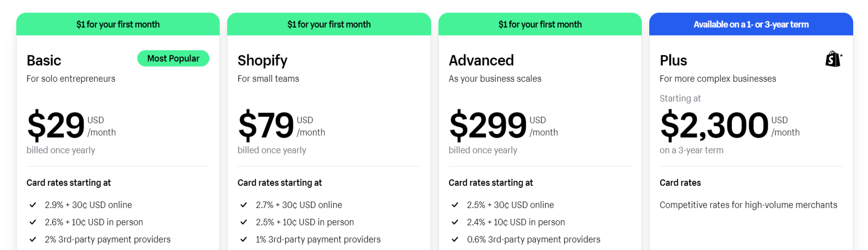Click the Basic plan $1 first month banner
Screen dimensions: 868x250
coord(118,24)
